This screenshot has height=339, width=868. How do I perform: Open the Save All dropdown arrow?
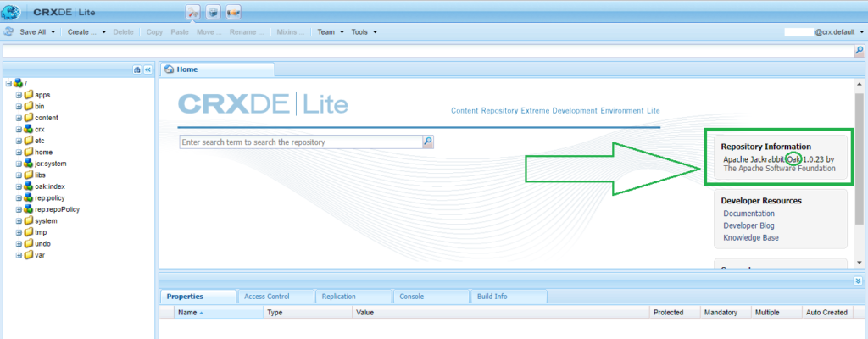click(53, 31)
